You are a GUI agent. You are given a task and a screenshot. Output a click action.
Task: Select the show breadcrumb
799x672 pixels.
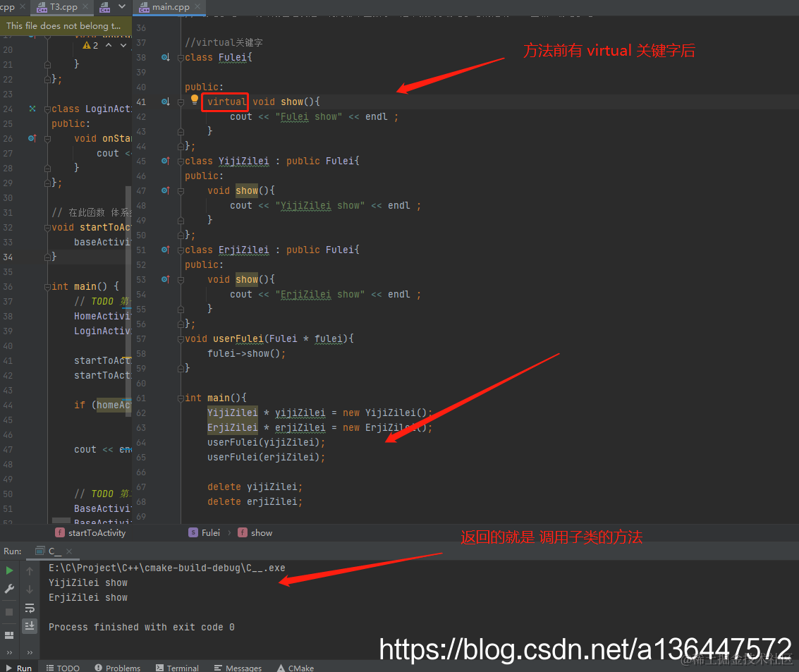click(255, 533)
